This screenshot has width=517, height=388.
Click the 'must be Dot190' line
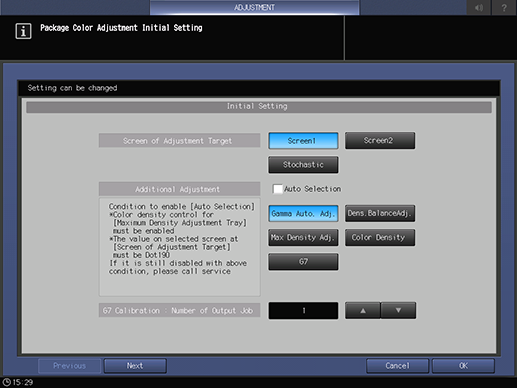point(141,255)
